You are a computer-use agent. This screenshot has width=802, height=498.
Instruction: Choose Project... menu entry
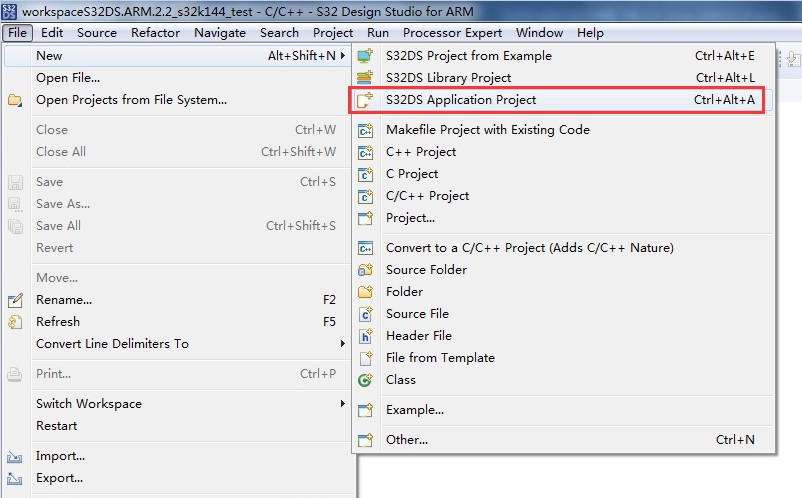pos(562,218)
